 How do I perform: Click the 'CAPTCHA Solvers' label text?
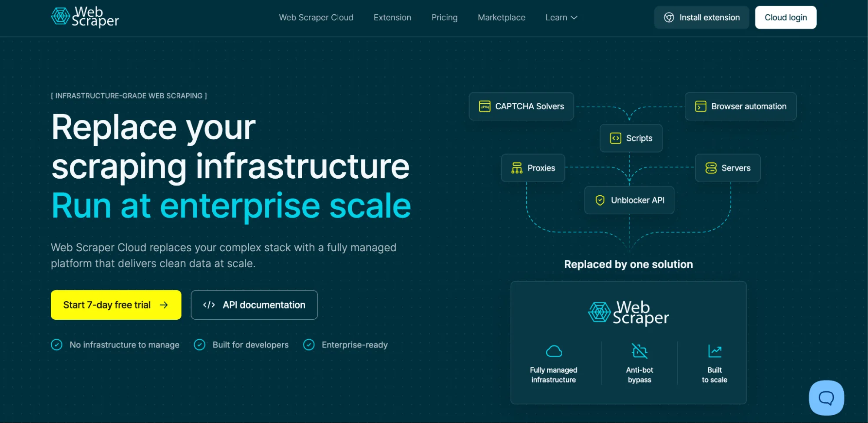(x=530, y=106)
